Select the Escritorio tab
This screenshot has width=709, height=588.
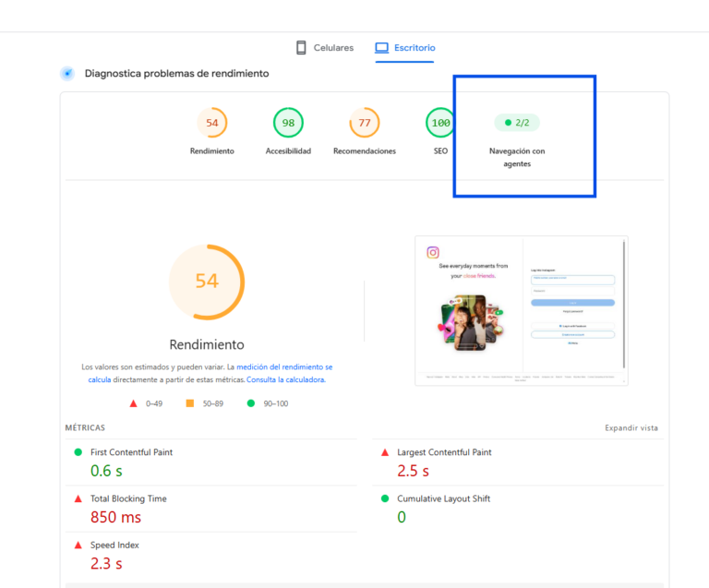click(x=404, y=47)
